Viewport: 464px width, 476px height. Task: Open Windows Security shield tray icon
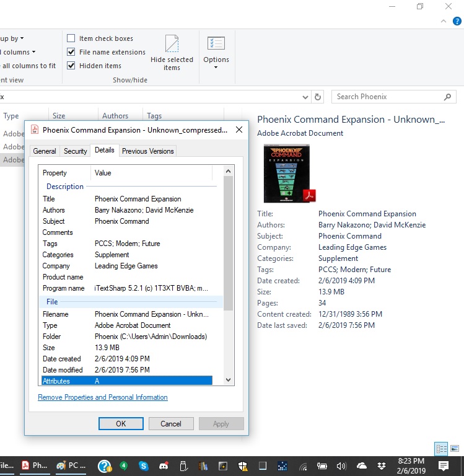pos(243,465)
